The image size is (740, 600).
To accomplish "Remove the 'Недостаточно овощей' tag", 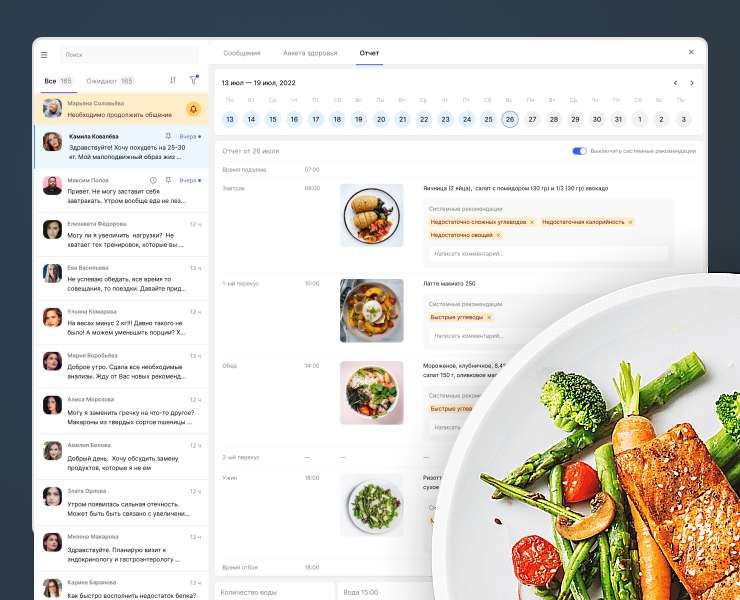I will [x=498, y=235].
